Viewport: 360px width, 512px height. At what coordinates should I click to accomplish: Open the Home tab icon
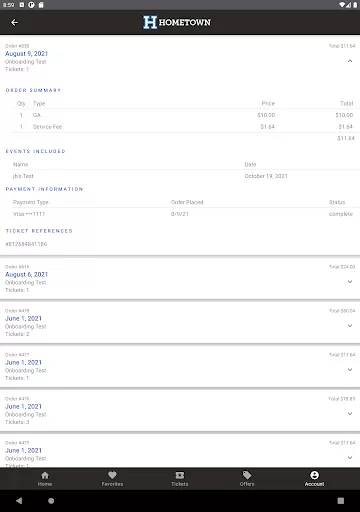[x=45, y=475]
